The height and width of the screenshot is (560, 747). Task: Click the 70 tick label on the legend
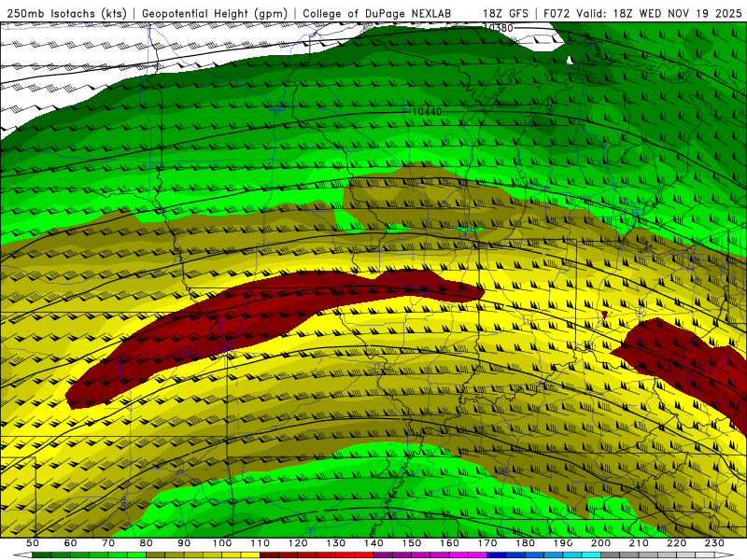(x=108, y=543)
